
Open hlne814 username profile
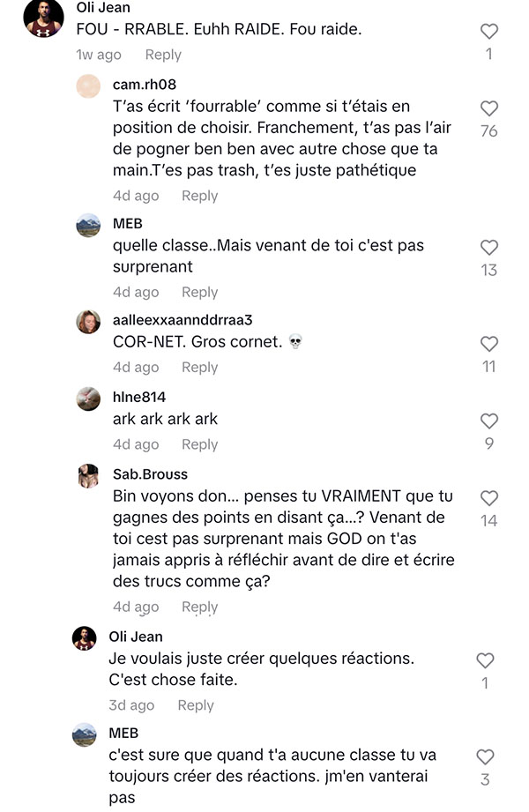(139, 398)
